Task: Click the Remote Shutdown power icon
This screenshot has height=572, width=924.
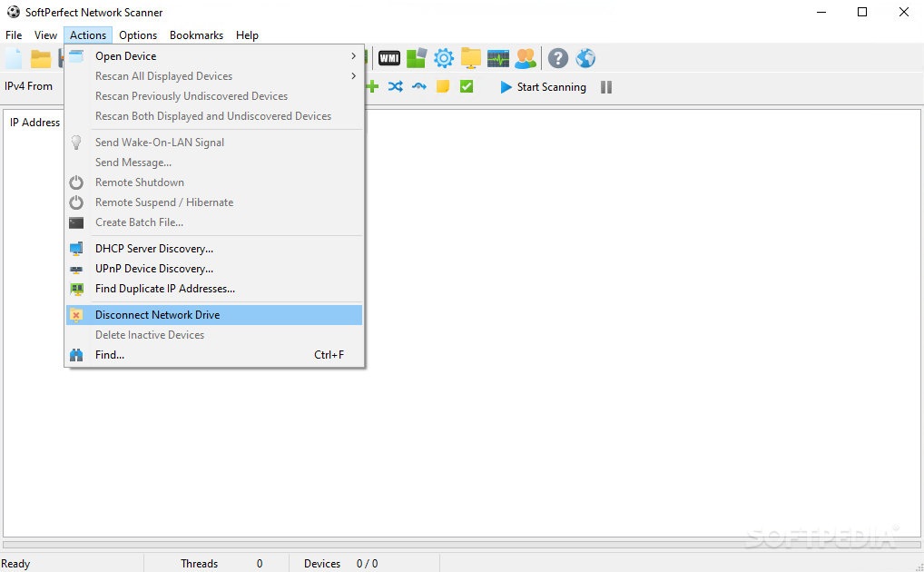Action: [x=76, y=182]
